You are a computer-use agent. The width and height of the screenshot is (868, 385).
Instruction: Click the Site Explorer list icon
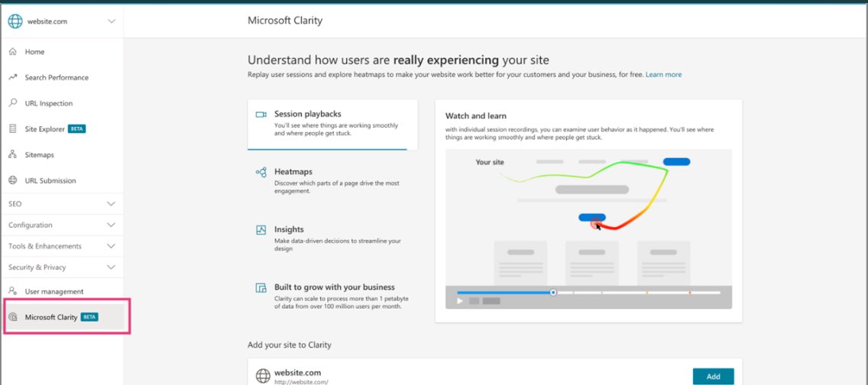(x=13, y=129)
